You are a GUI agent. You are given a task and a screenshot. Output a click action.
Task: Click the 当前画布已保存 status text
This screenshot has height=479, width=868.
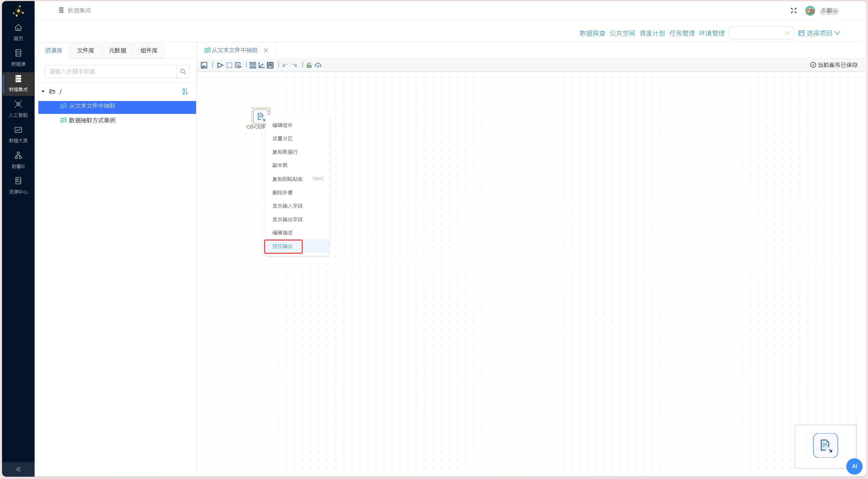click(x=834, y=65)
